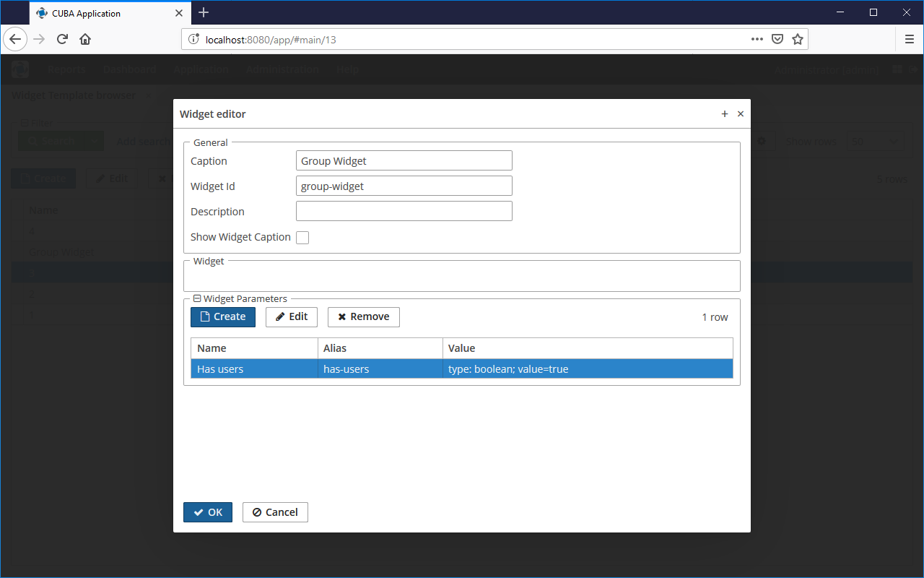Select 'type: boolean; value=true' cell
This screenshot has width=924, height=578.
point(588,369)
